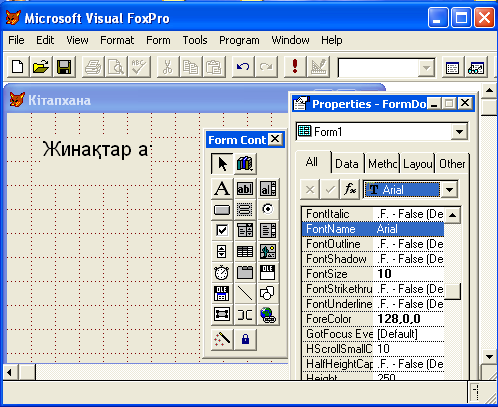Select the Line control icon
498x407 pixels.
[245, 293]
